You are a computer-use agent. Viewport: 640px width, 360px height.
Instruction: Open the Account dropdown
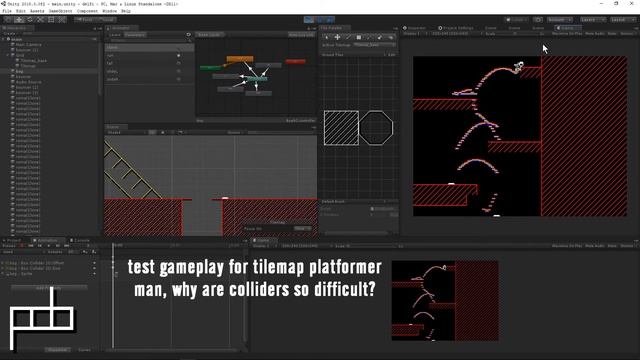click(560, 20)
